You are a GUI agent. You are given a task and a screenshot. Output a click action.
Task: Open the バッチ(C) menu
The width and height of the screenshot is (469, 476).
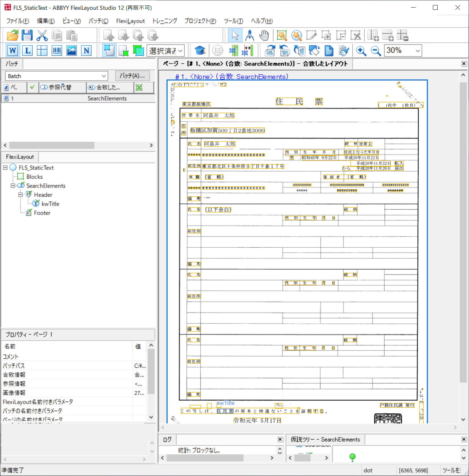(98, 21)
